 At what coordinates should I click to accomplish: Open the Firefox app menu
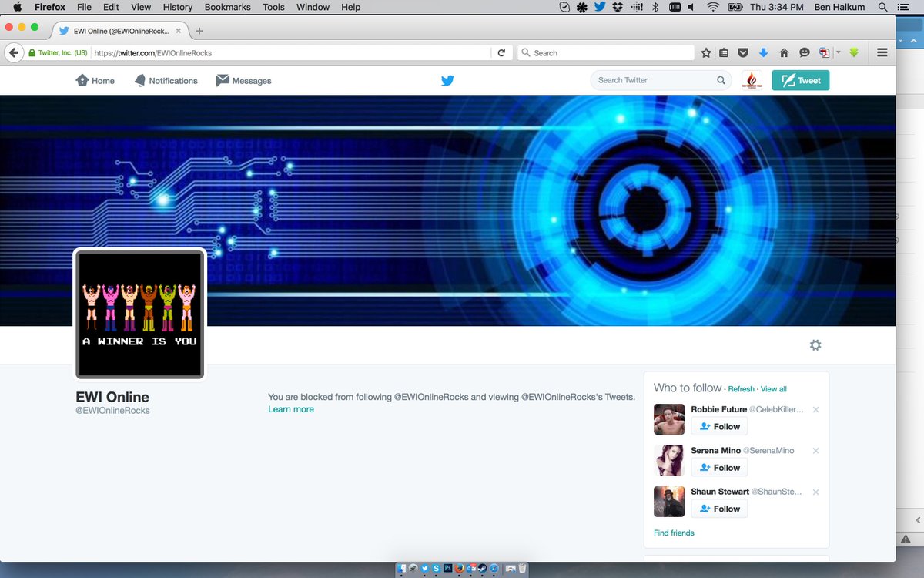tap(50, 7)
